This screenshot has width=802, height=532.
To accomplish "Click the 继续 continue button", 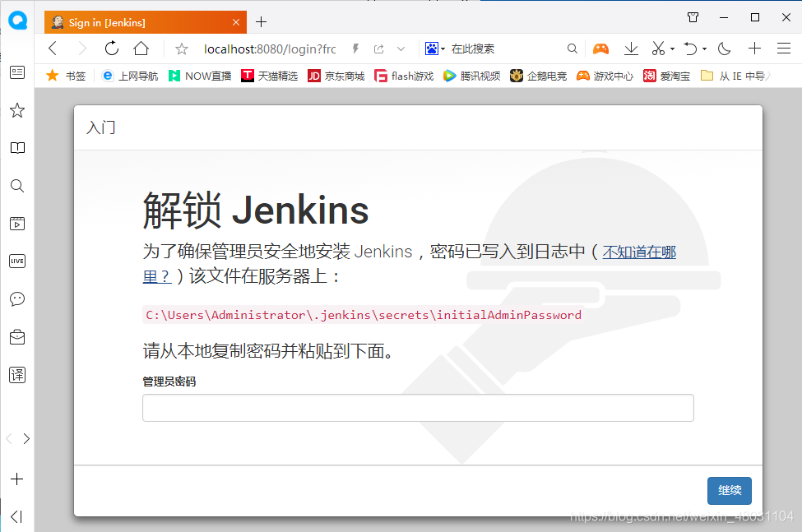I will 730,491.
